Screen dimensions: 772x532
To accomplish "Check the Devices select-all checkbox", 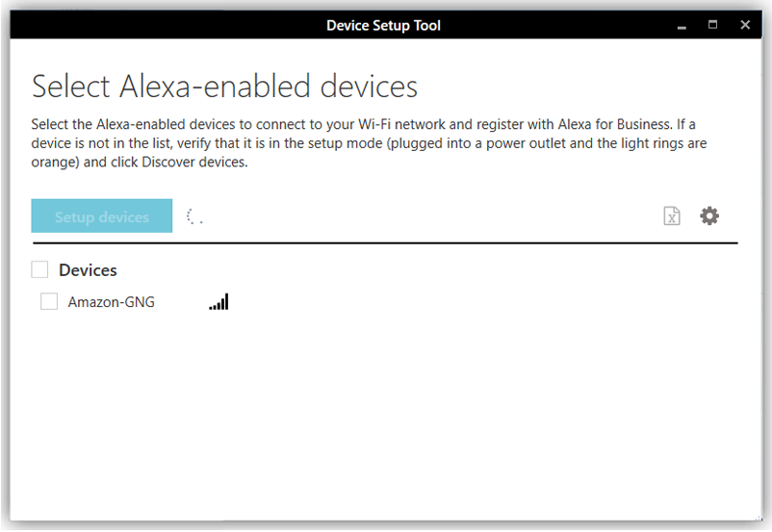I will pos(39,269).
